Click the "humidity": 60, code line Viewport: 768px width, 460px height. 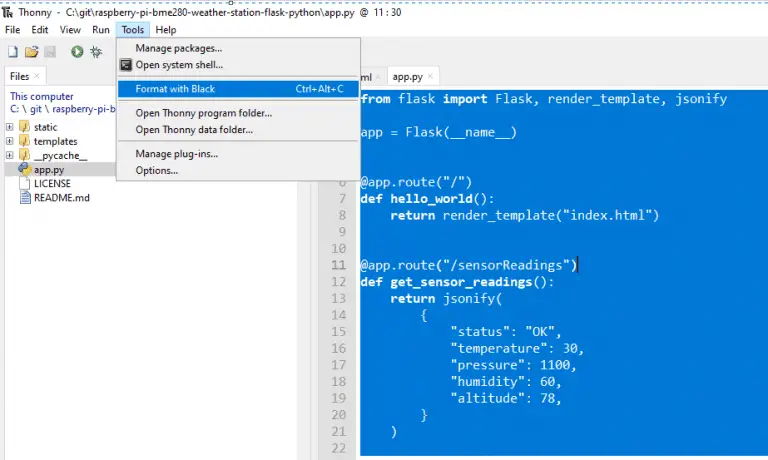pyautogui.click(x=506, y=381)
